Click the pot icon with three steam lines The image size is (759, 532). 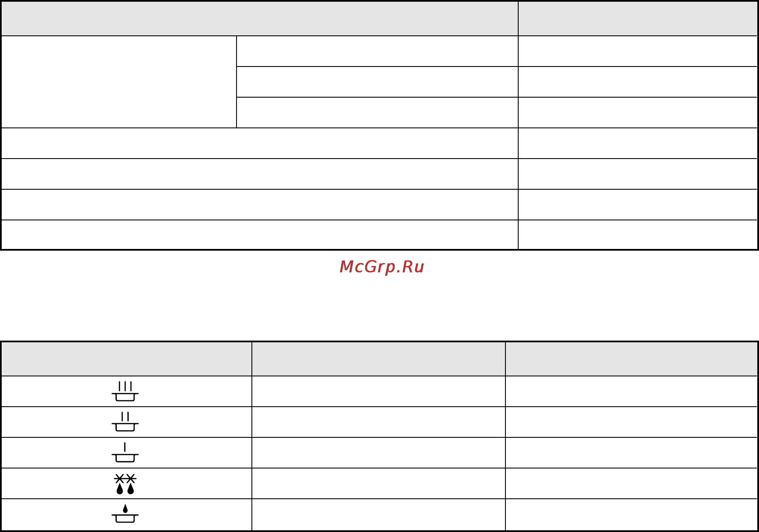tap(125, 391)
